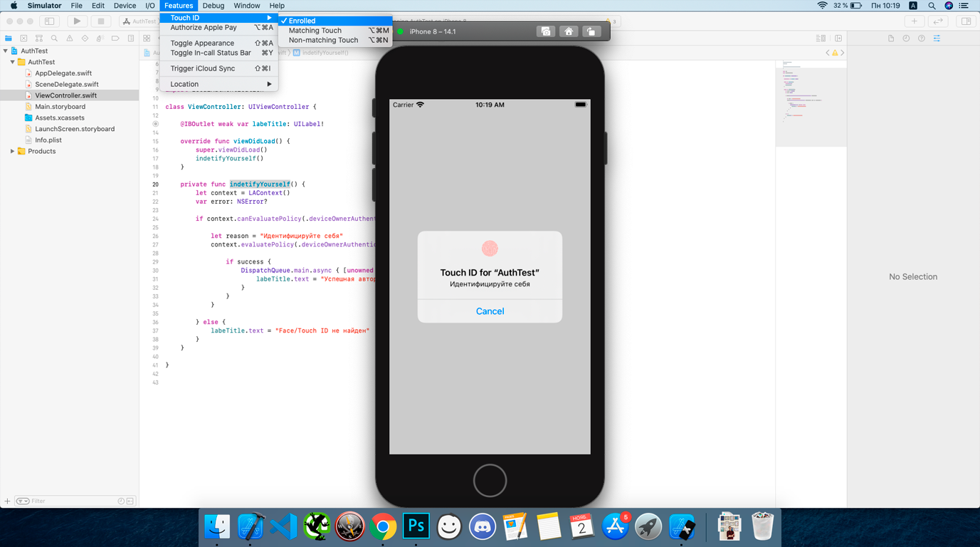Cancel the Touch ID prompt
Viewport: 980px width, 547px height.
[490, 311]
